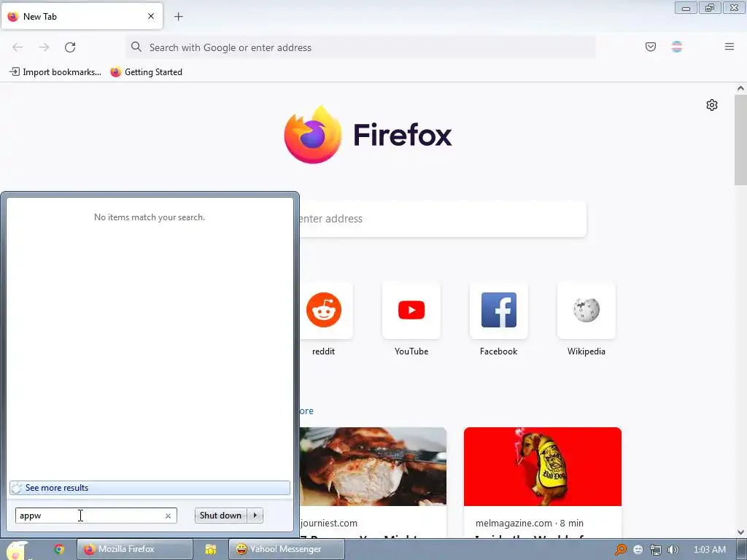Click the page scrollbar up arrow
Viewport: 747px width, 560px height.
pyautogui.click(x=740, y=88)
